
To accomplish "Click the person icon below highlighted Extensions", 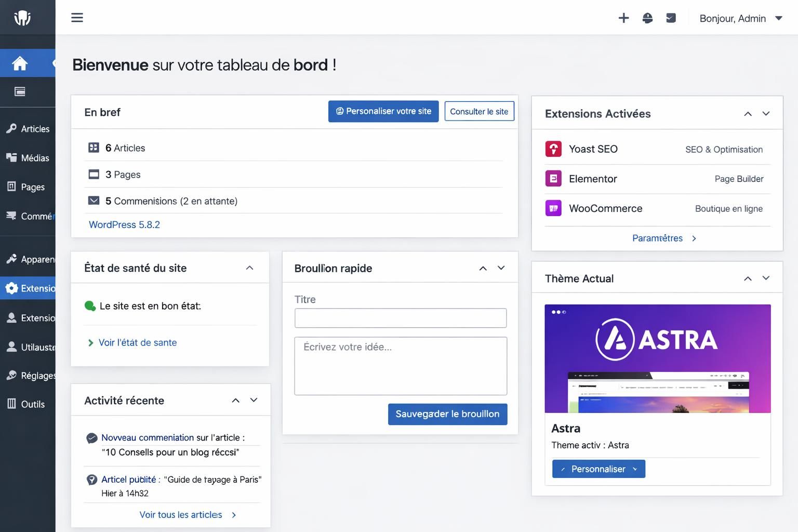I will coord(11,318).
